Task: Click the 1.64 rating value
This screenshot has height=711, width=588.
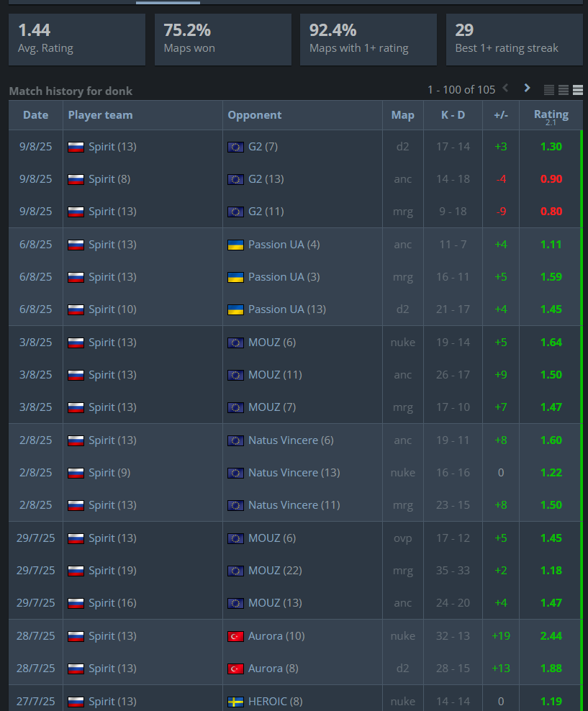Action: tap(551, 343)
